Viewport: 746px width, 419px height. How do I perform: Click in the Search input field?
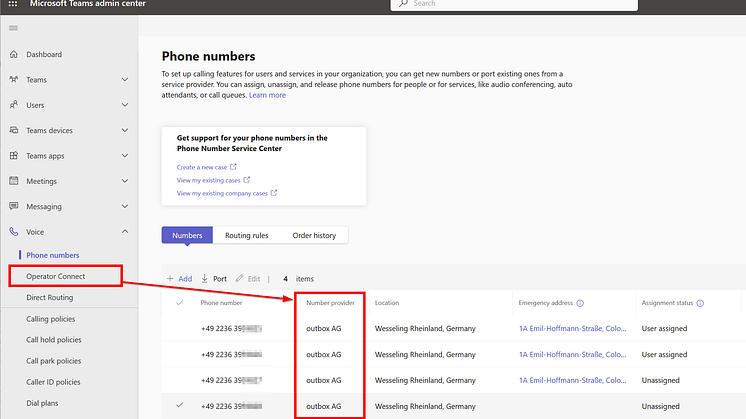514,4
